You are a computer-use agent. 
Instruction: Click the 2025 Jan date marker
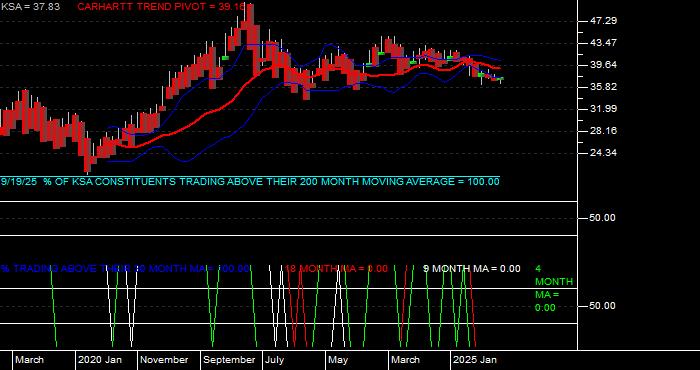tap(475, 360)
